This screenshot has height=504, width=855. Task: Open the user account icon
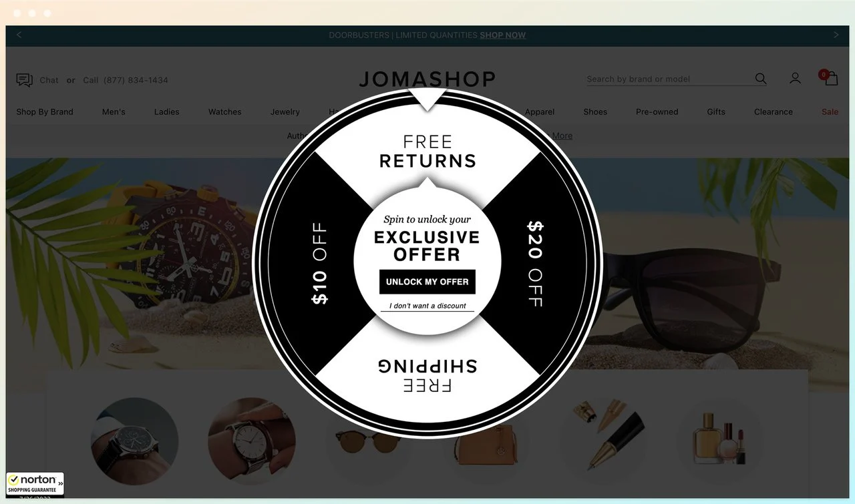795,79
